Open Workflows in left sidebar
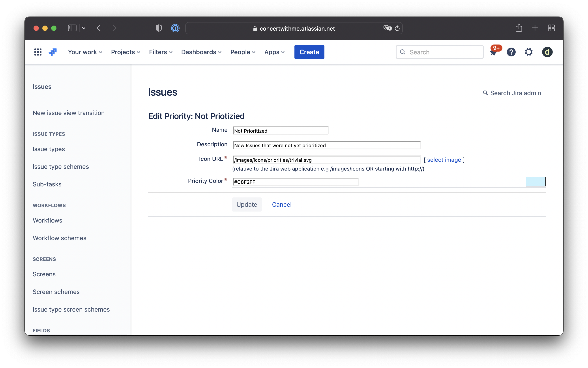This screenshot has height=368, width=588. click(x=47, y=220)
